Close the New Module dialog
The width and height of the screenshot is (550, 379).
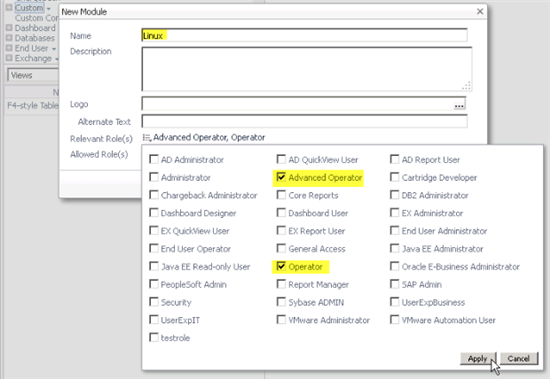tap(480, 12)
